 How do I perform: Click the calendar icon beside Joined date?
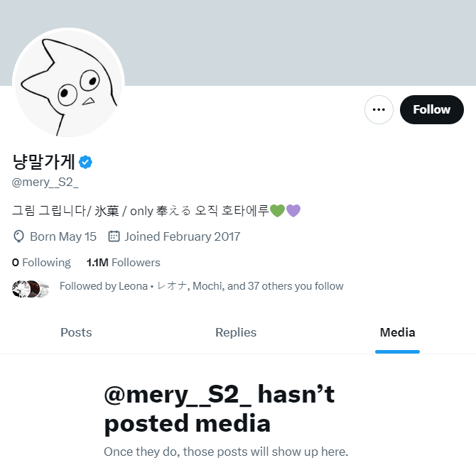click(x=114, y=236)
